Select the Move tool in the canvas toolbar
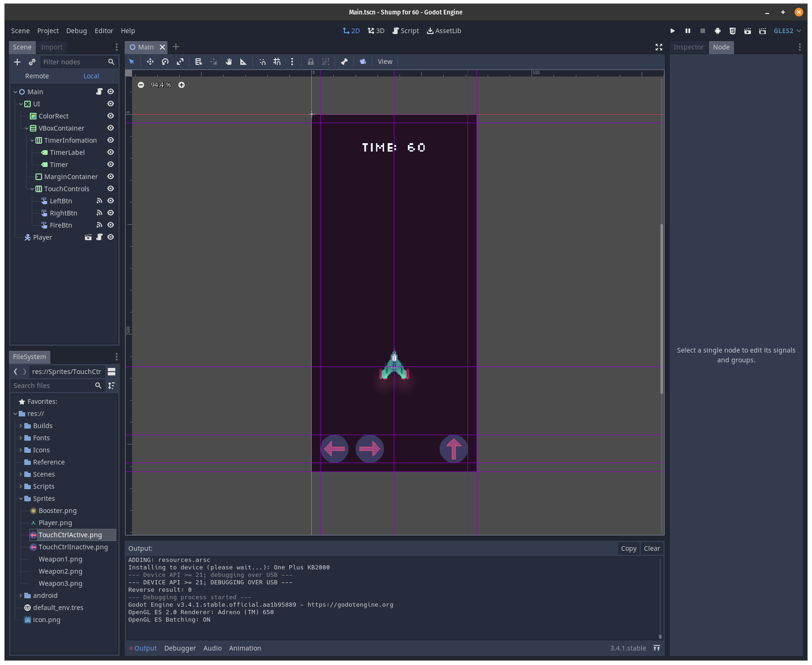This screenshot has height=665, width=812. [150, 62]
